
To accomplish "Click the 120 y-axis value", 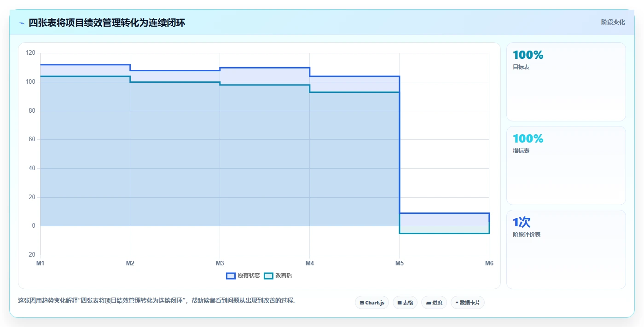I will tap(30, 53).
